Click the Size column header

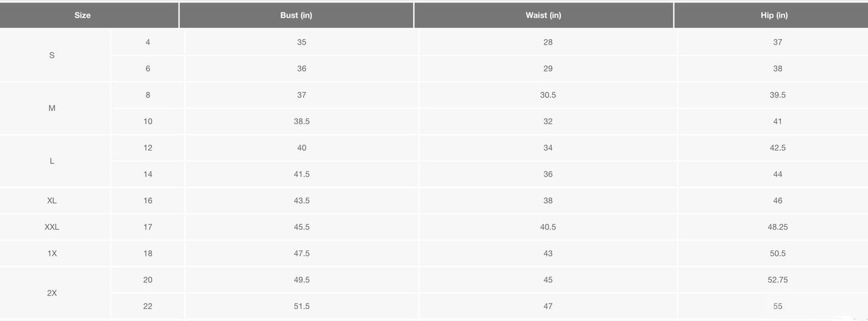pyautogui.click(x=83, y=16)
